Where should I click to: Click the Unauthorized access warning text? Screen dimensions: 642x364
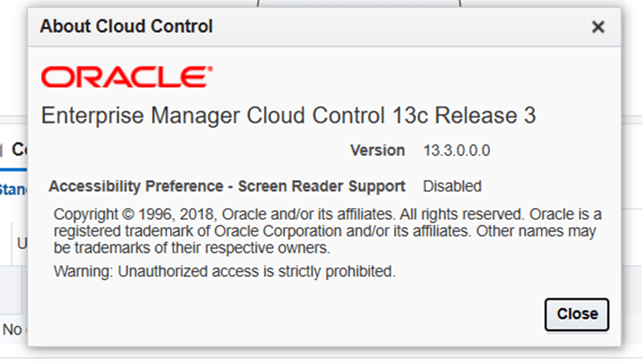point(225,272)
